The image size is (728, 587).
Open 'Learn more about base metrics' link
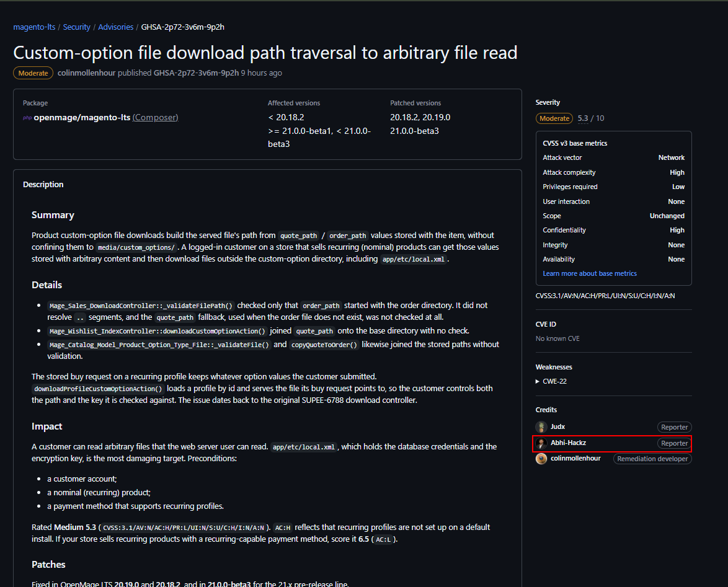point(590,273)
